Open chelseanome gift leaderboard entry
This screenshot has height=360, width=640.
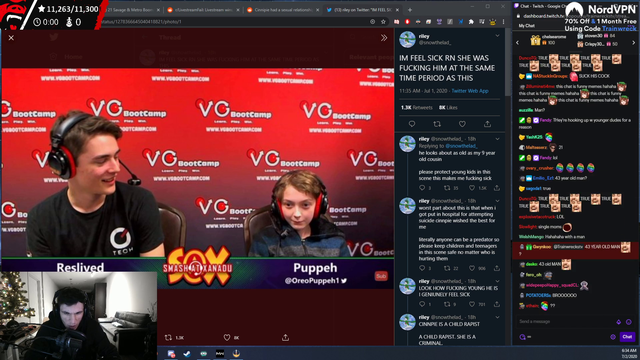(x=549, y=40)
